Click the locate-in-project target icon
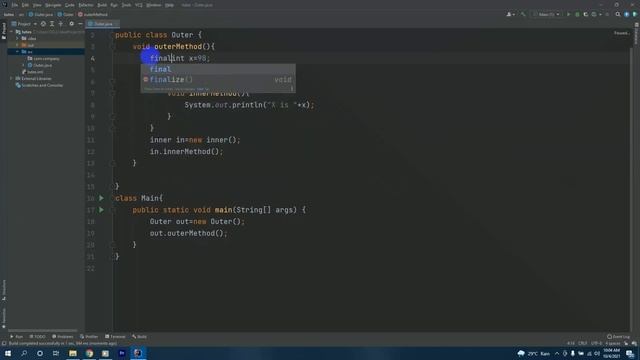The width and height of the screenshot is (640, 360). [43, 24]
